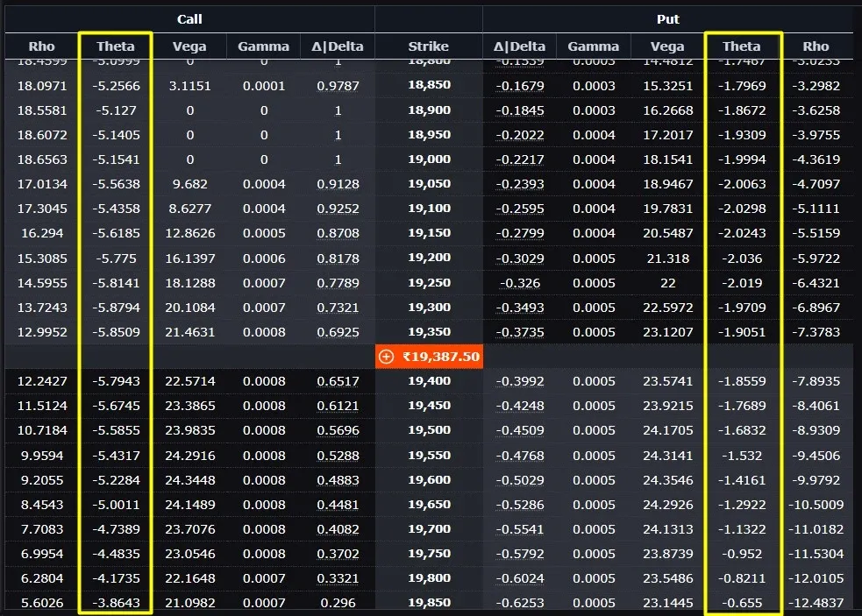Screen dimensions: 862x616
Task: Click call delta value 0.6517
Action: coord(338,381)
